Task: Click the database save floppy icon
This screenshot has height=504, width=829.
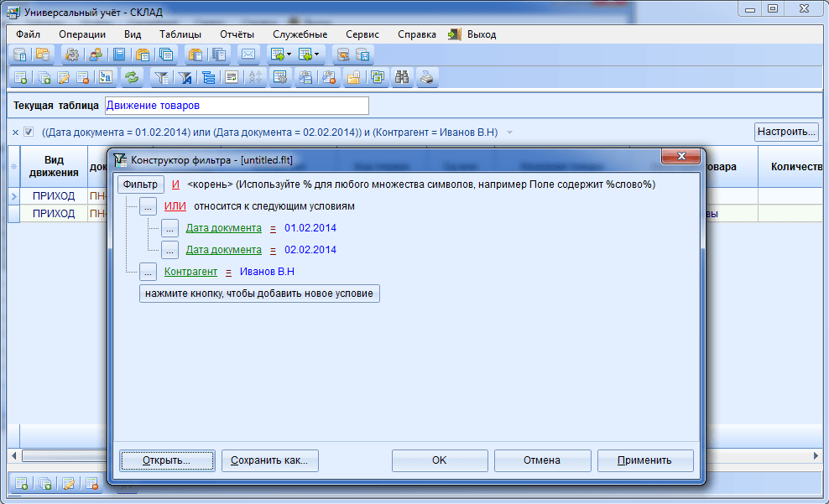Action: [362, 55]
